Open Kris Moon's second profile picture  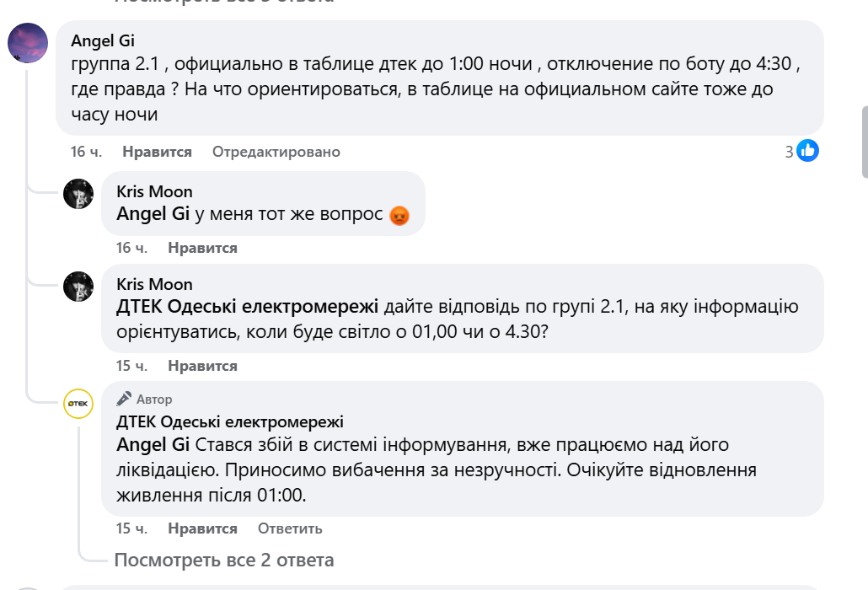(79, 286)
